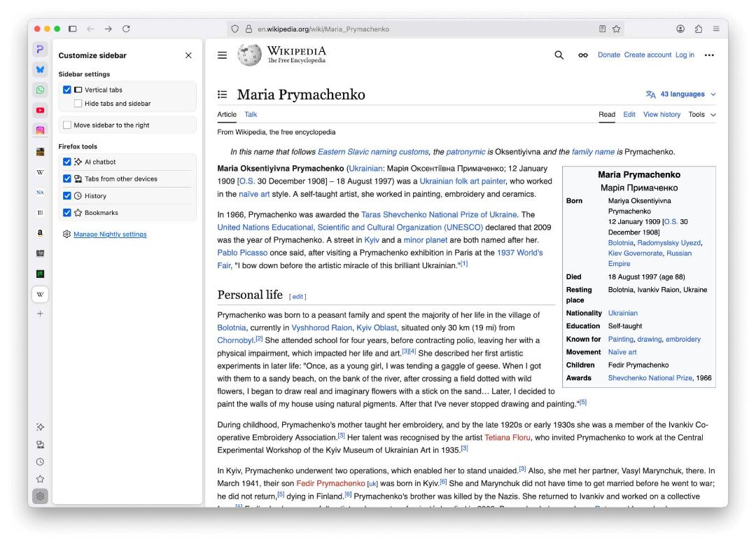This screenshot has width=756, height=544.
Task: Uncheck the Vertical tabs checkbox
Action: pos(67,90)
